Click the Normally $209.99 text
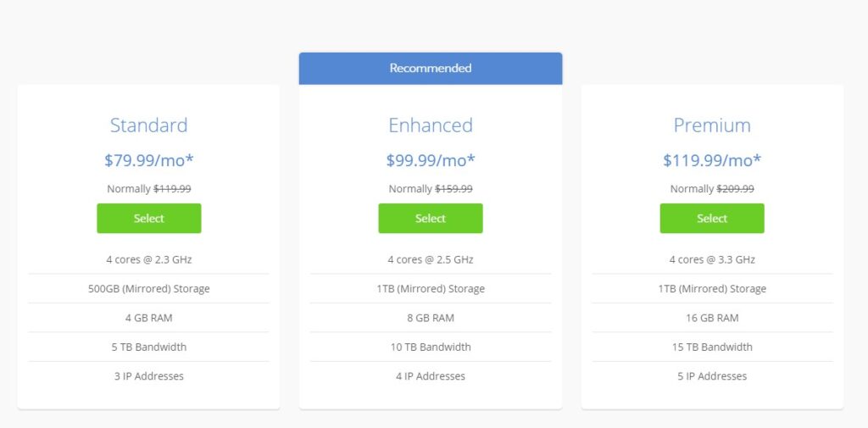Screen dimensions: 868x428 point(712,189)
